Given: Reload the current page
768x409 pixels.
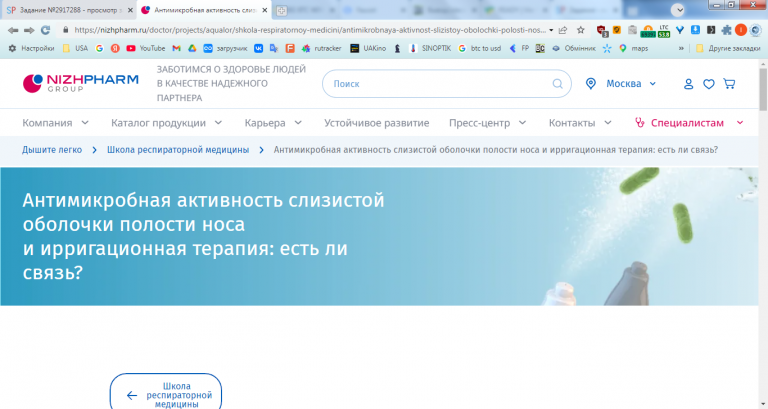Looking at the screenshot, I should click(x=46, y=30).
